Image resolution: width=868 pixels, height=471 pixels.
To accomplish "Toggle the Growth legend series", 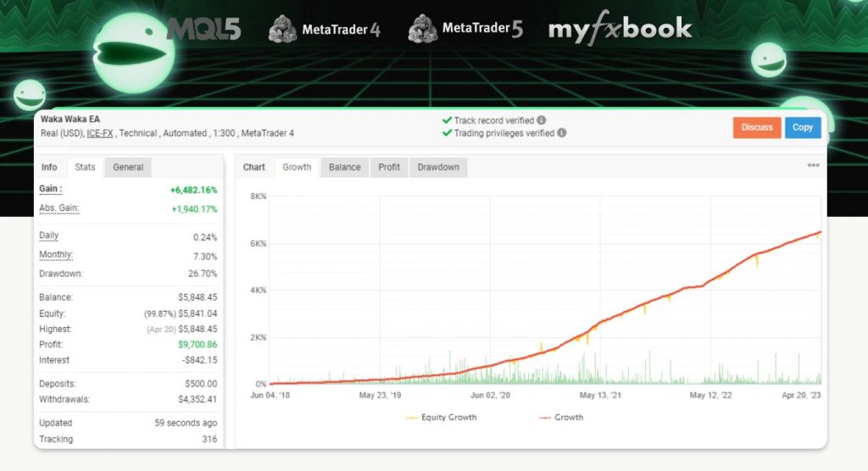I will pos(561,418).
